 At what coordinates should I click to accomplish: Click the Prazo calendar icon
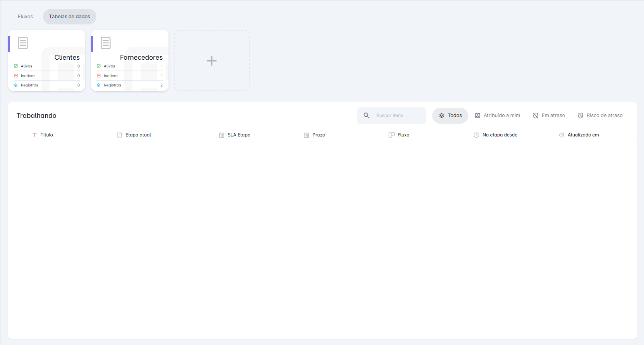[306, 135]
